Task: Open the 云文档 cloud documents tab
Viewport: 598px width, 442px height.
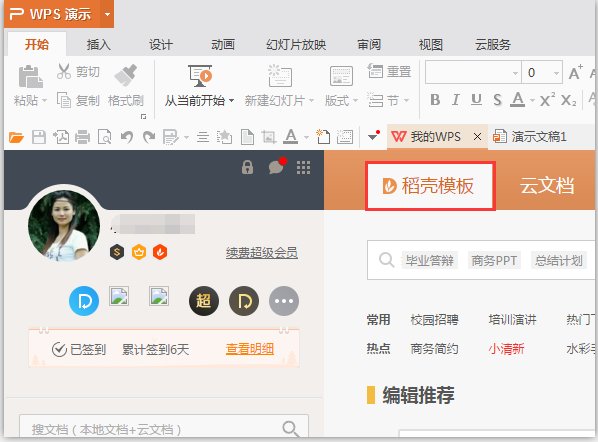Action: point(547,186)
